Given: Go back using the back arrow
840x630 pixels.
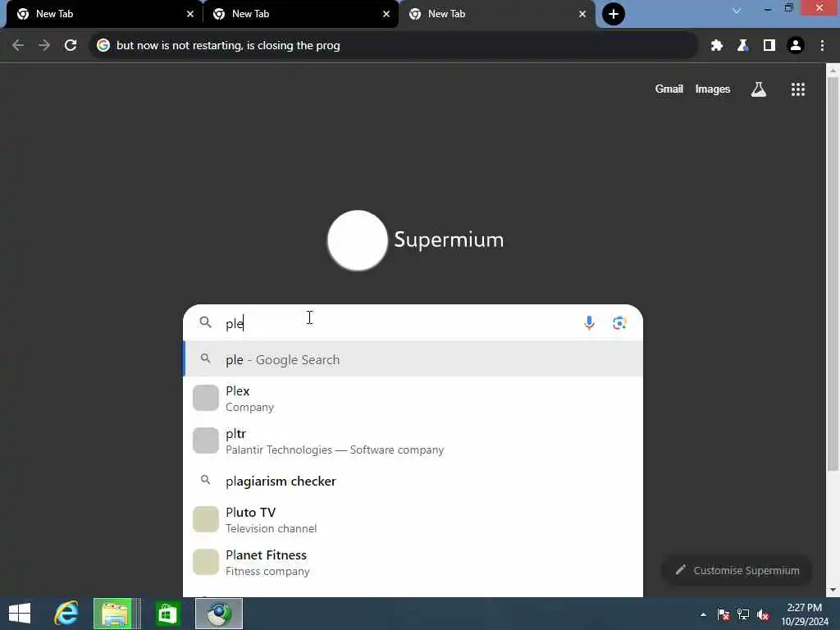Looking at the screenshot, I should click(x=18, y=46).
